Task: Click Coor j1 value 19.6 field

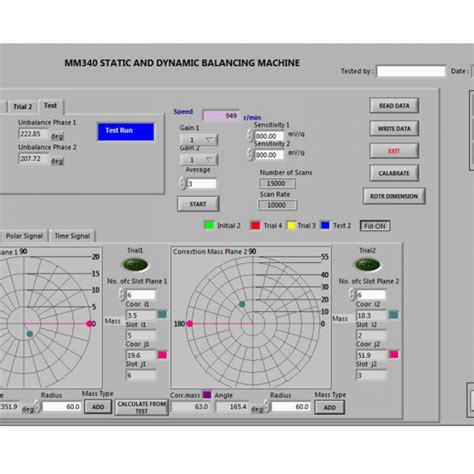Action: (141, 355)
